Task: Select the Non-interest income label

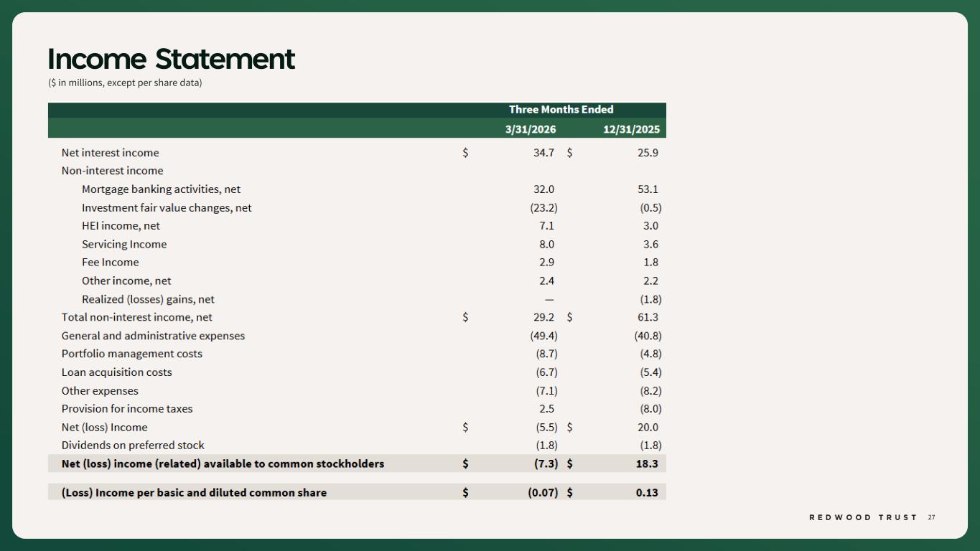Action: [x=113, y=171]
